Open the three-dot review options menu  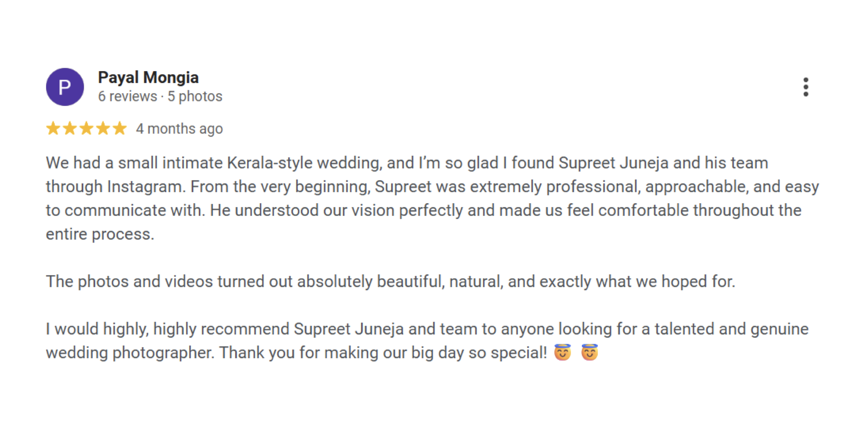click(x=805, y=87)
